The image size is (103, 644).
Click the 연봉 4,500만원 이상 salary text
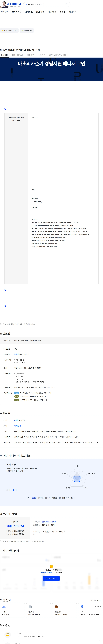coord(27,368)
